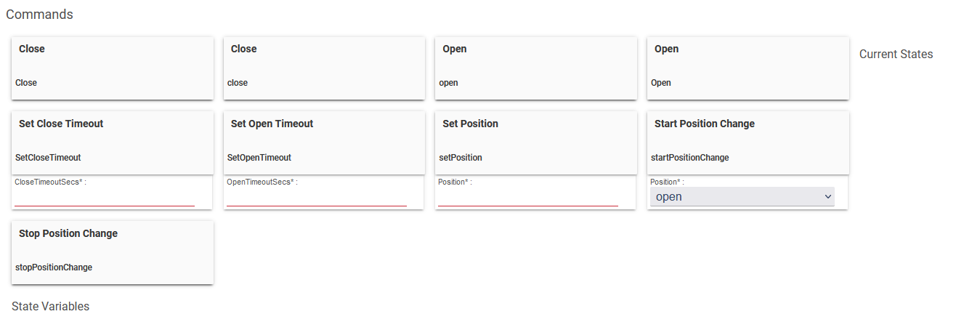The height and width of the screenshot is (322, 980).
Task: Click the State Variables heading
Action: click(x=50, y=307)
